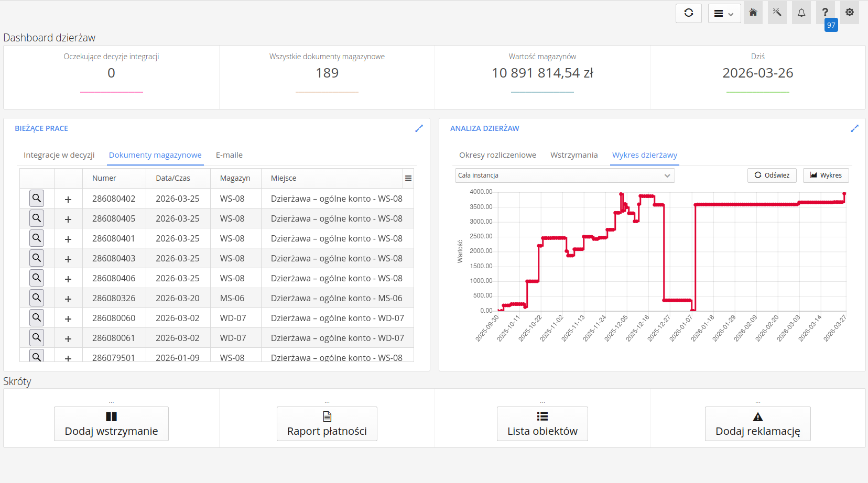Expand the Bieżące prace panel to fullscreen
The width and height of the screenshot is (868, 483).
tap(419, 128)
